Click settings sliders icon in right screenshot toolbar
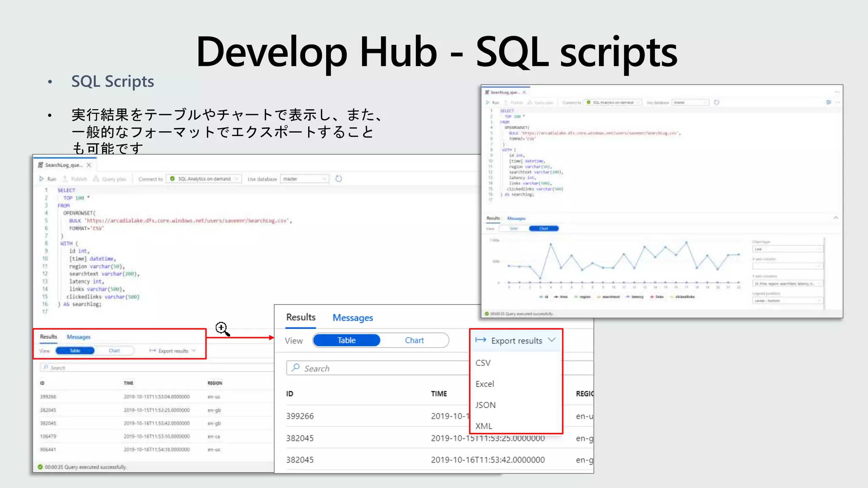The image size is (868, 488). 829,102
